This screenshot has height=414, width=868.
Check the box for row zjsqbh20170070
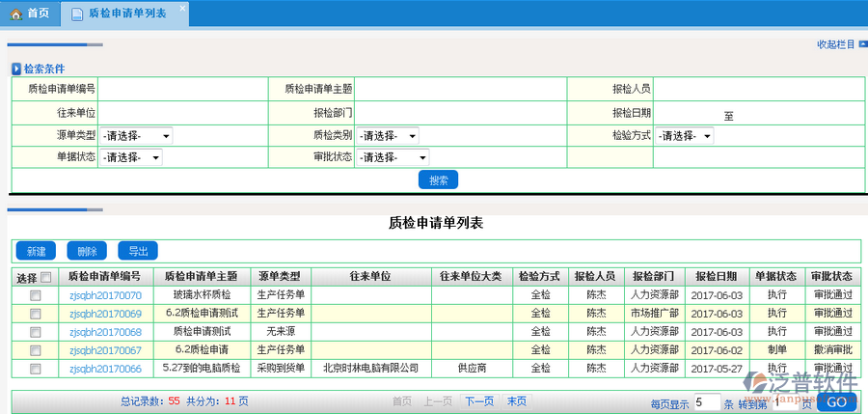pyautogui.click(x=36, y=295)
